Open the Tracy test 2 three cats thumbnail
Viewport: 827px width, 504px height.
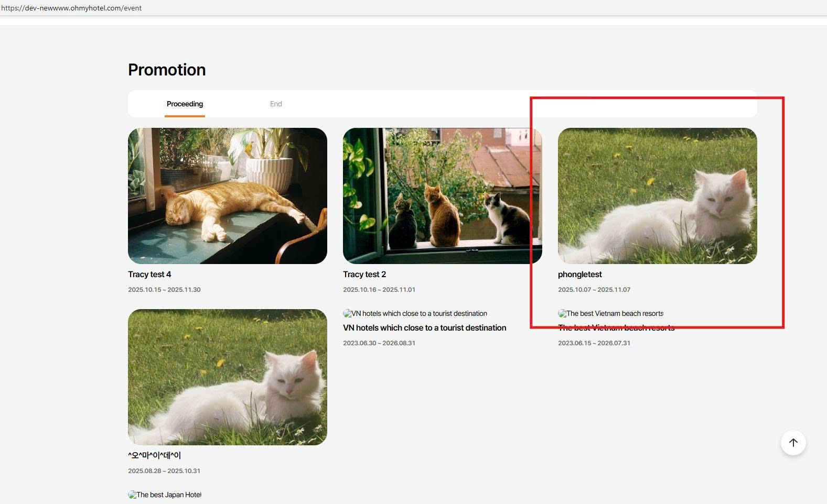pyautogui.click(x=443, y=196)
